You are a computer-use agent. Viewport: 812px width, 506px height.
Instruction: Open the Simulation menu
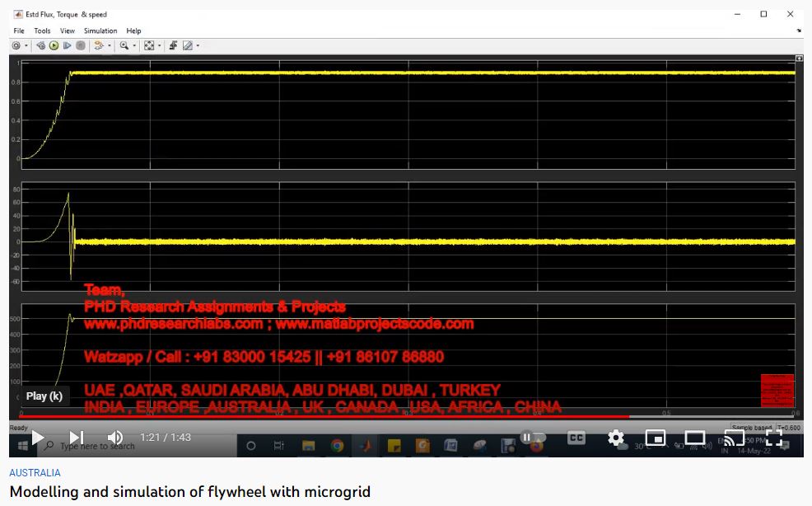100,30
